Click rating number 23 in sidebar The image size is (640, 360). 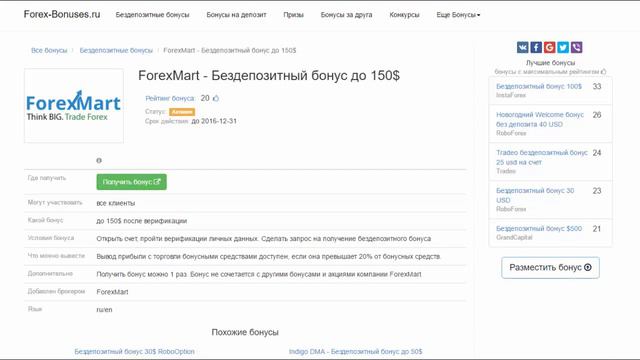(597, 191)
